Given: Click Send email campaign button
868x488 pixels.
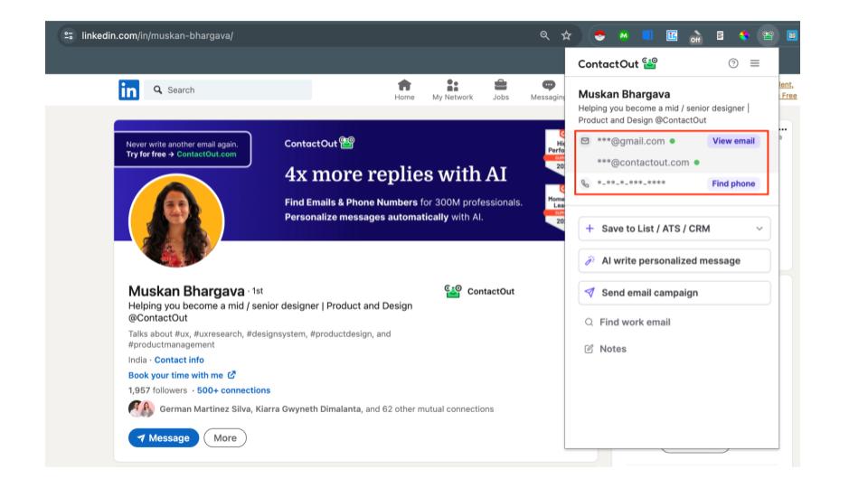Looking at the screenshot, I should pyautogui.click(x=674, y=293).
